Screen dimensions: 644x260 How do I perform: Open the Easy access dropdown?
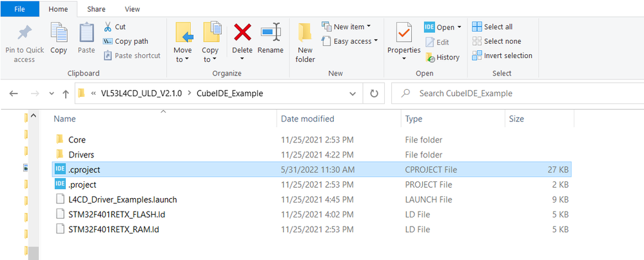tap(375, 41)
